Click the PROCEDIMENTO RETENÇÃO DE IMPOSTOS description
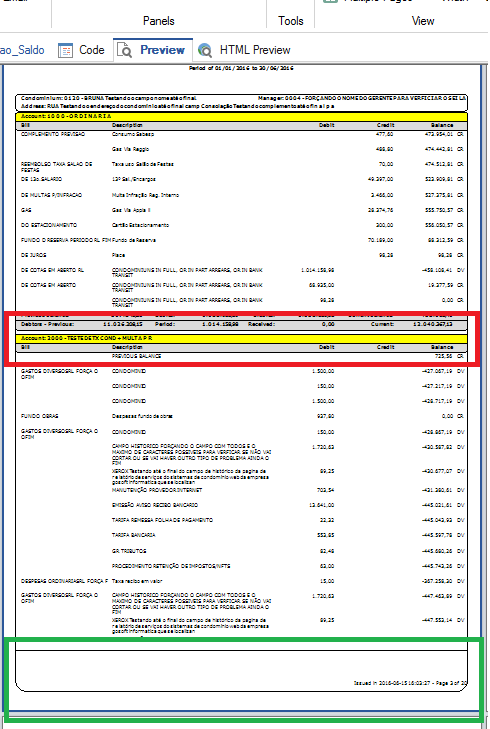490x729 pixels. pos(171,566)
